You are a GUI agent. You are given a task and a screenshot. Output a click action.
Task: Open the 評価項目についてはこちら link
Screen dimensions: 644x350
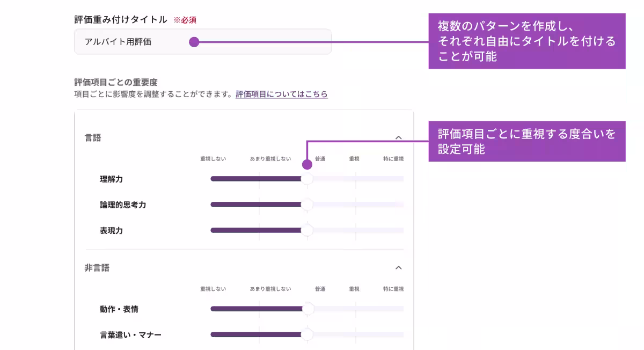[x=281, y=94]
